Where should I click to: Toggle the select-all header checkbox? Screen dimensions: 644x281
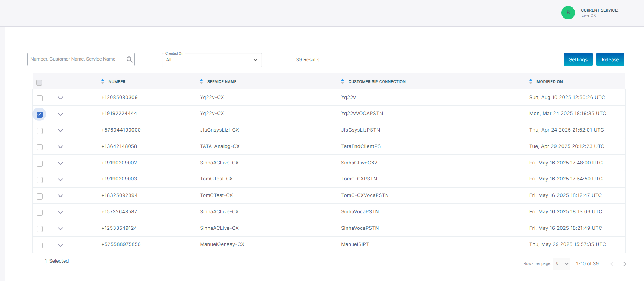coord(39,83)
